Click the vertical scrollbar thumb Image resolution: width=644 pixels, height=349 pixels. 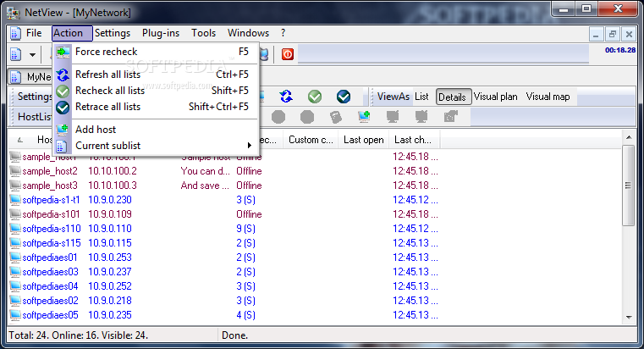tap(629, 185)
